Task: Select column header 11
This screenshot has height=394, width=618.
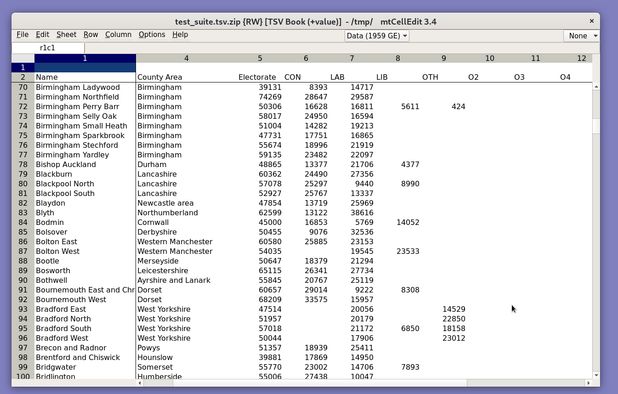Action: pos(535,58)
